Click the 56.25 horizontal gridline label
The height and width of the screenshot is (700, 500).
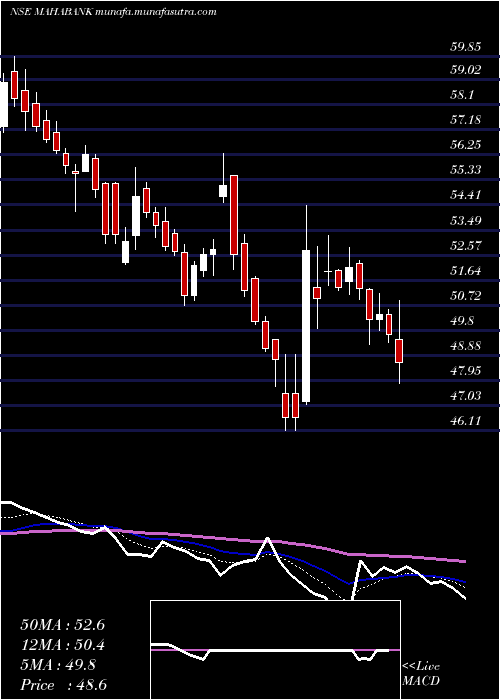[x=465, y=146]
